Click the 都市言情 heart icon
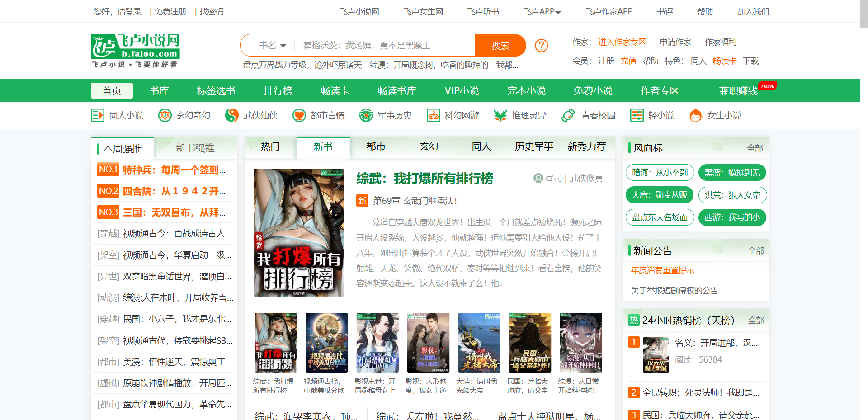The image size is (868, 420). 299,115
